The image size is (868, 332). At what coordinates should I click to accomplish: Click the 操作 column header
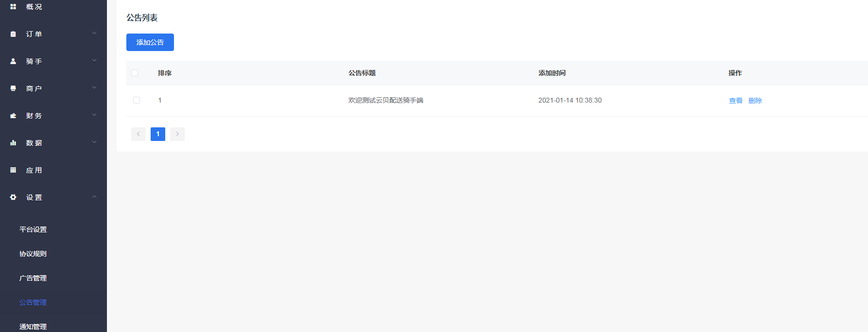coord(735,73)
